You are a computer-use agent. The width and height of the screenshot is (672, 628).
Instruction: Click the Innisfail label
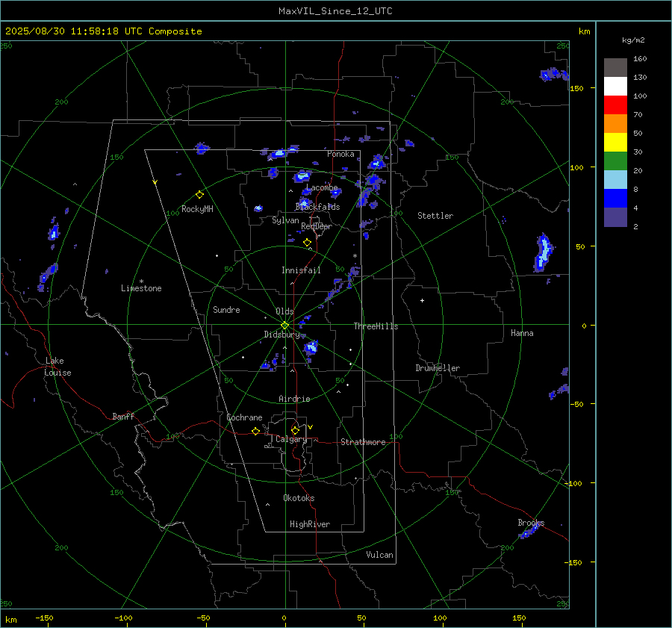301,270
